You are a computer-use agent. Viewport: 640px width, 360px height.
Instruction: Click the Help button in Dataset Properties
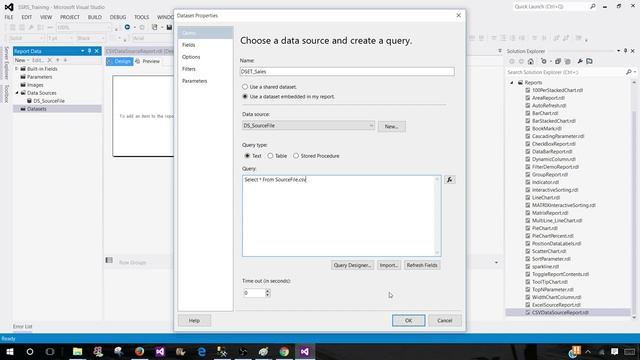[x=194, y=320]
